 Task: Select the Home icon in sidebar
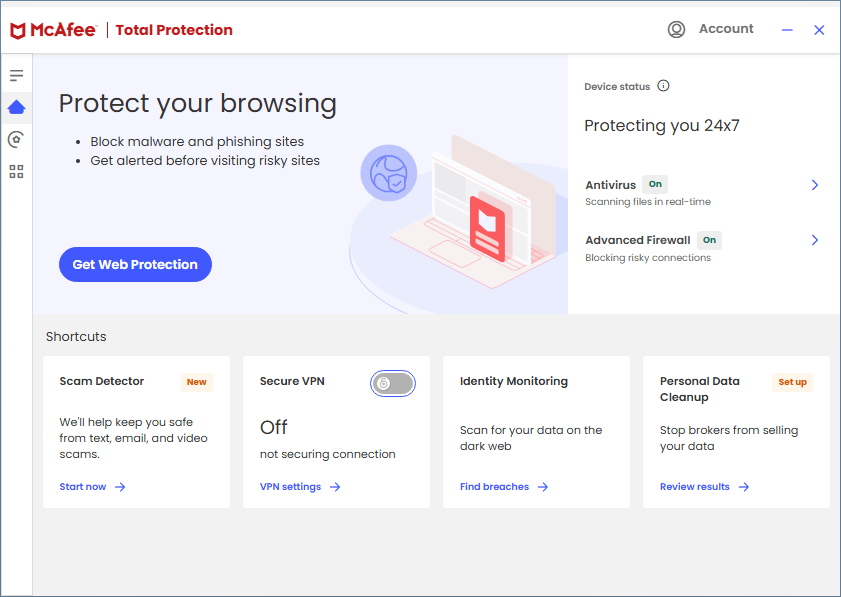point(16,107)
